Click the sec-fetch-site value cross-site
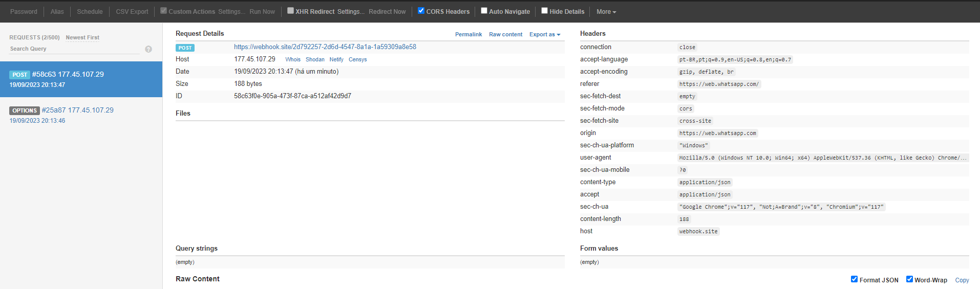The width and height of the screenshot is (980, 289). pyautogui.click(x=695, y=121)
